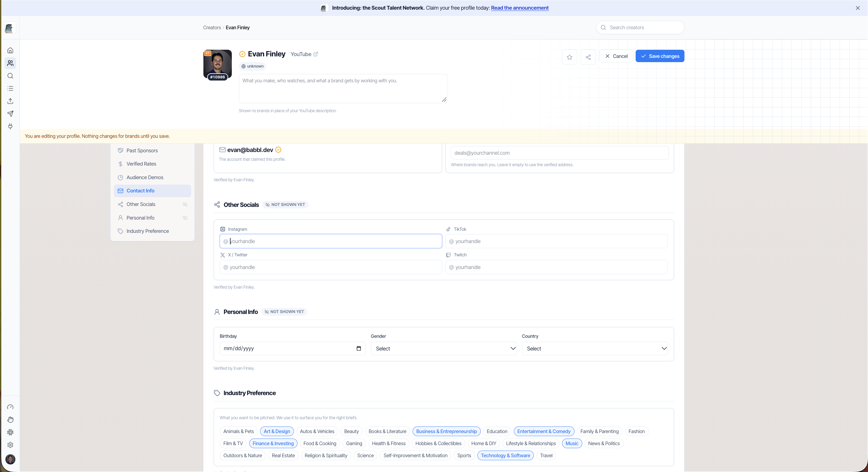This screenshot has width=868, height=472.
Task: Toggle the Technology & Software tag
Action: [x=505, y=455]
